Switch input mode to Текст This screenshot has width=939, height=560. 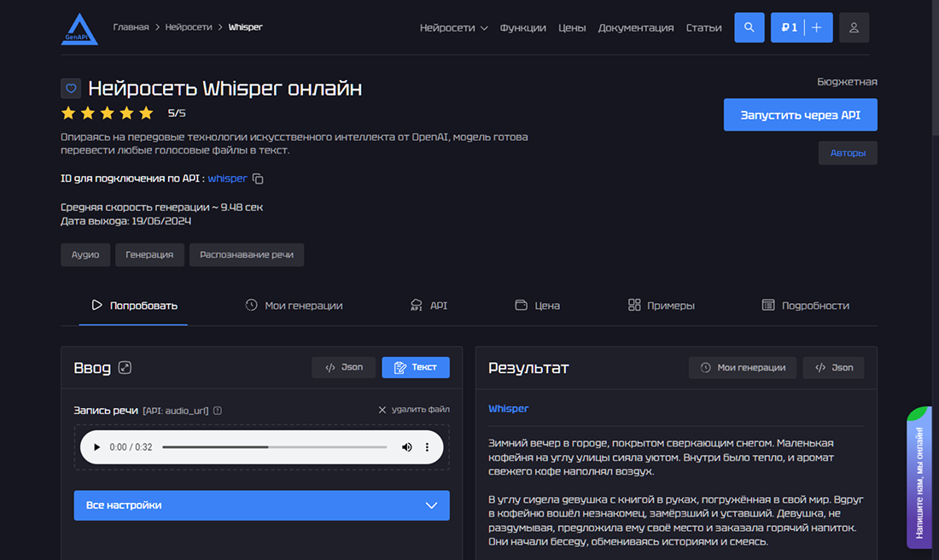click(x=416, y=367)
